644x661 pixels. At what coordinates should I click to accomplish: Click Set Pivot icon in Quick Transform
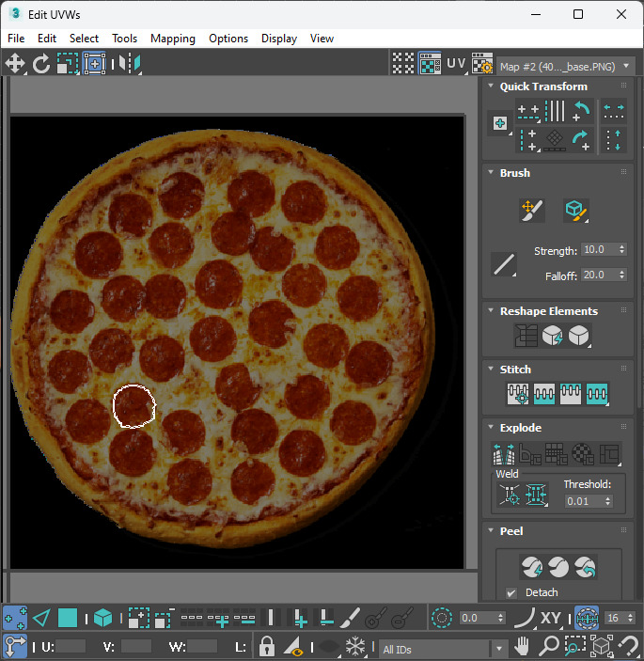tap(500, 123)
